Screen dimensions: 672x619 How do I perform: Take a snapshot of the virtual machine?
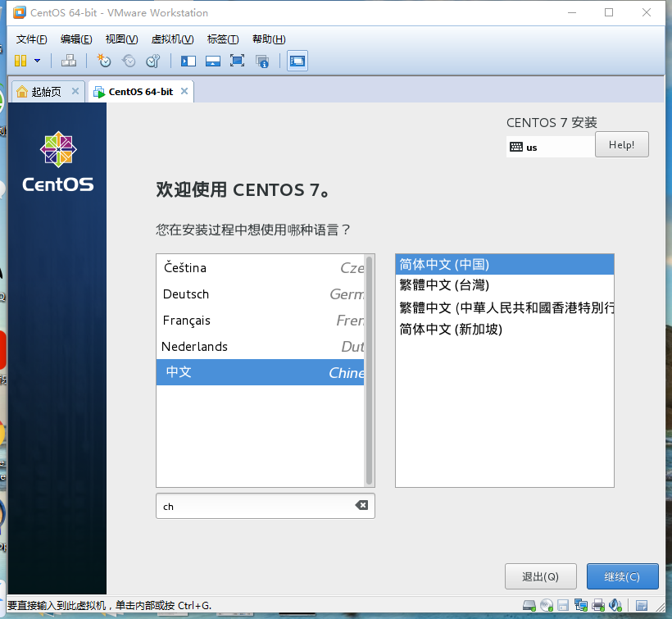[x=104, y=61]
